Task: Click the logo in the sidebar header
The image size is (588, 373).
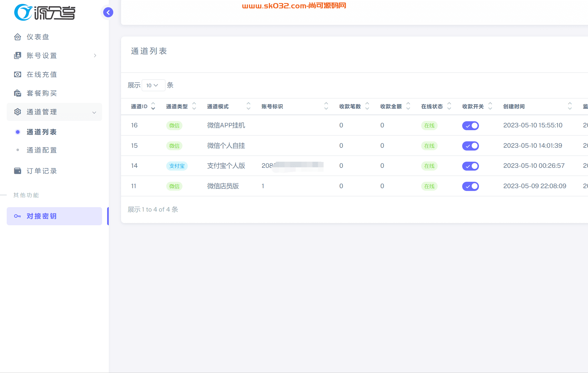Action: [x=45, y=12]
